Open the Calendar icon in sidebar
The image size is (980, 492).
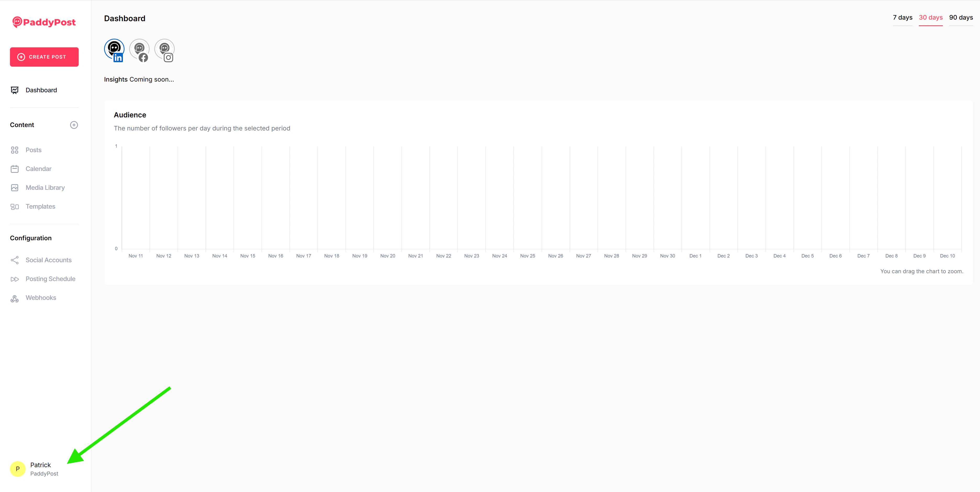click(15, 169)
